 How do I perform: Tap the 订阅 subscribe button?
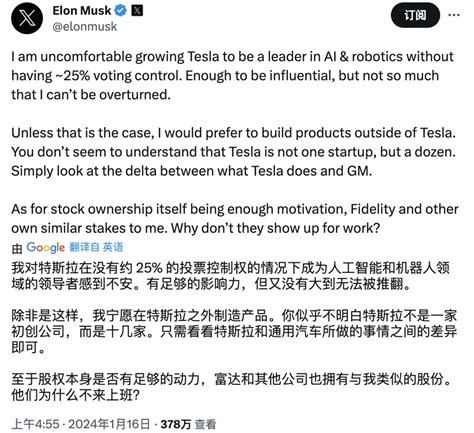click(x=415, y=15)
